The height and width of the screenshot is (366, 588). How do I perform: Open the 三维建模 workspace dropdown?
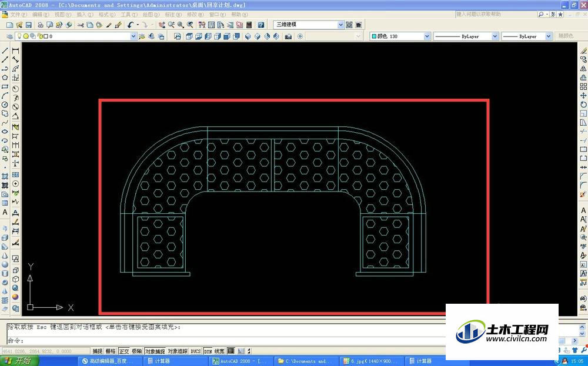340,25
